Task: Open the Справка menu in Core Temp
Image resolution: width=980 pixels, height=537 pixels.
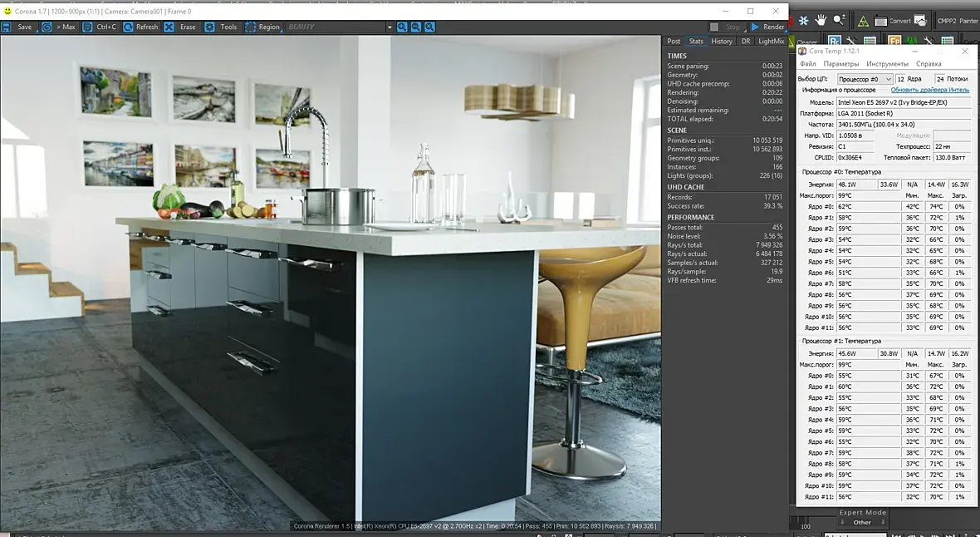Action: pyautogui.click(x=929, y=64)
